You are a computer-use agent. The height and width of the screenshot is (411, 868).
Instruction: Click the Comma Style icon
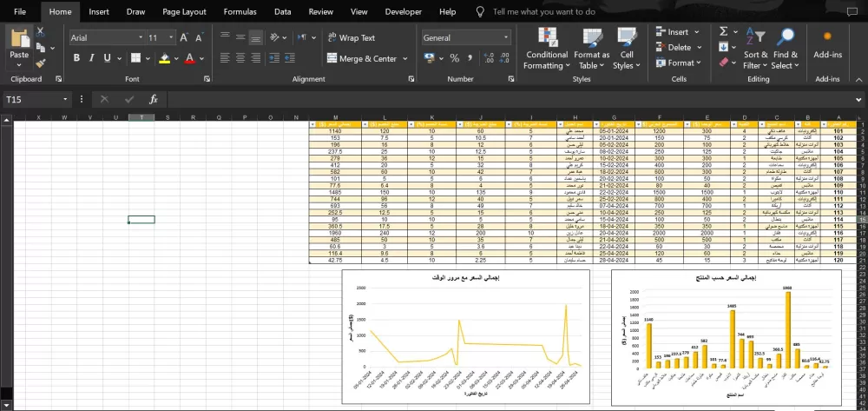[470, 58]
